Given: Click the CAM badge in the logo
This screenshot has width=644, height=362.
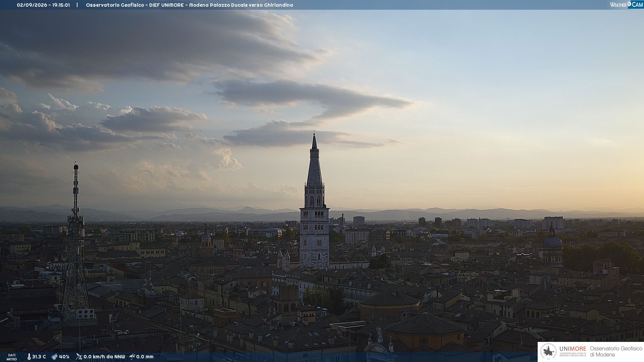Looking at the screenshot, I should 637,4.
